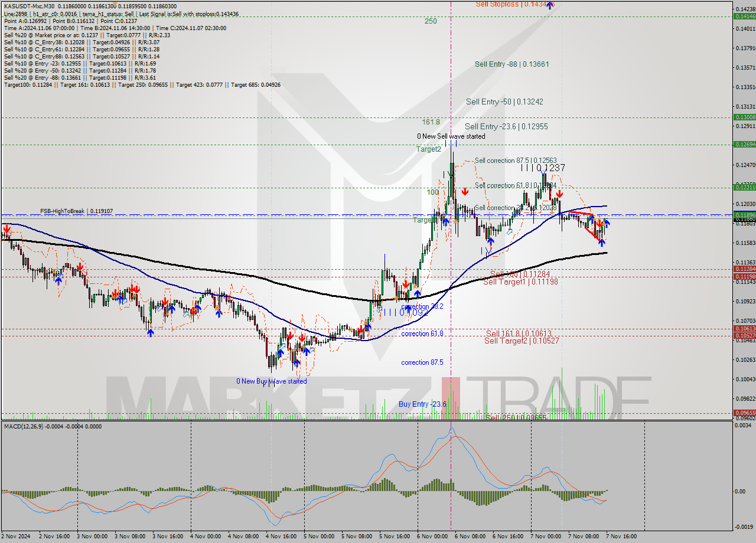
Task: Click the '3 Nov 00:00' time axis label
Action: (x=92, y=537)
